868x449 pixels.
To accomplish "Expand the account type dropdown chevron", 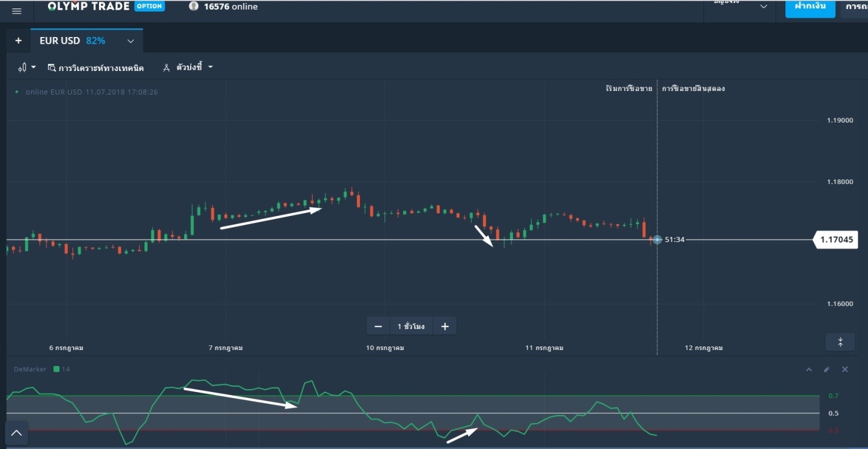I will point(764,7).
